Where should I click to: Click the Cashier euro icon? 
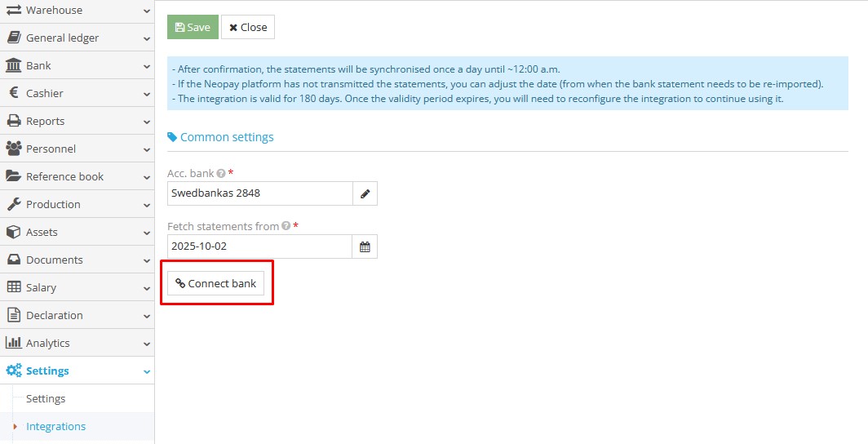[x=14, y=93]
